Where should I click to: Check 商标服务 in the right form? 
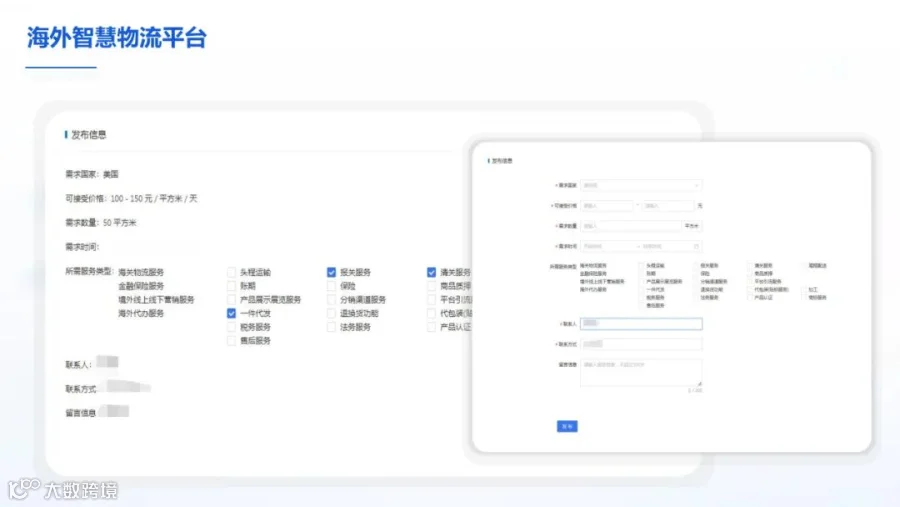click(805, 297)
